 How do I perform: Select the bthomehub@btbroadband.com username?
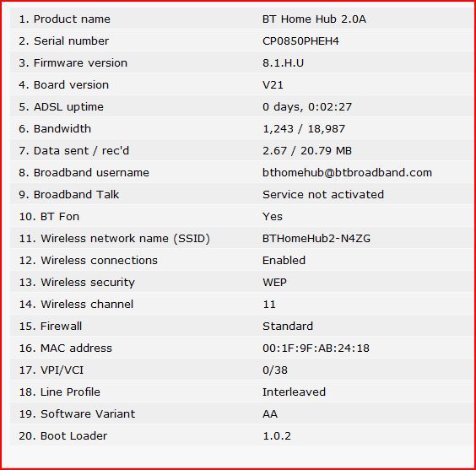pos(347,172)
